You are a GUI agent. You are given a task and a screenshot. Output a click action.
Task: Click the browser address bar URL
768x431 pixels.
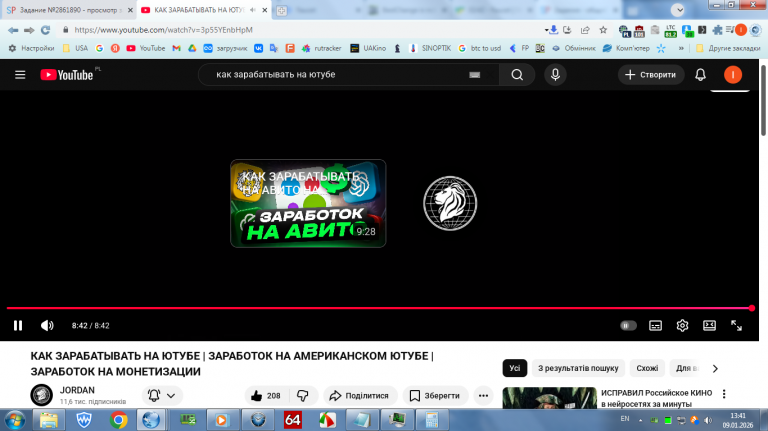click(164, 30)
